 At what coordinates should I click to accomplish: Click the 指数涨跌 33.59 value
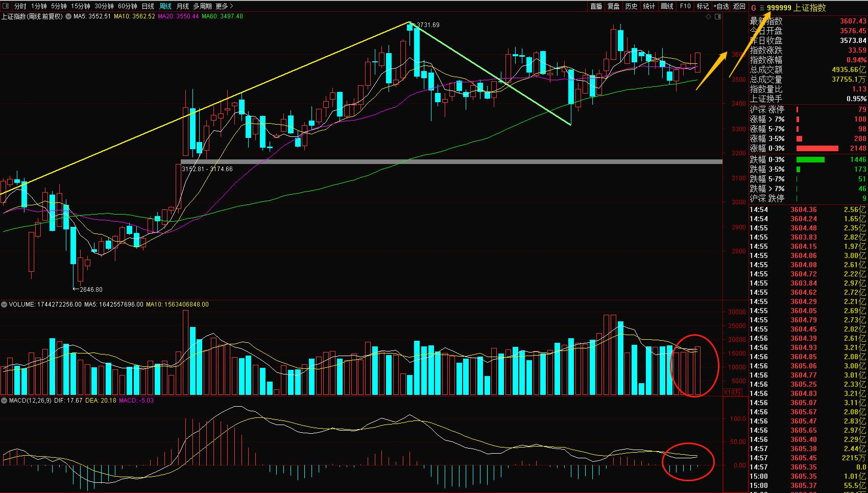tap(857, 50)
